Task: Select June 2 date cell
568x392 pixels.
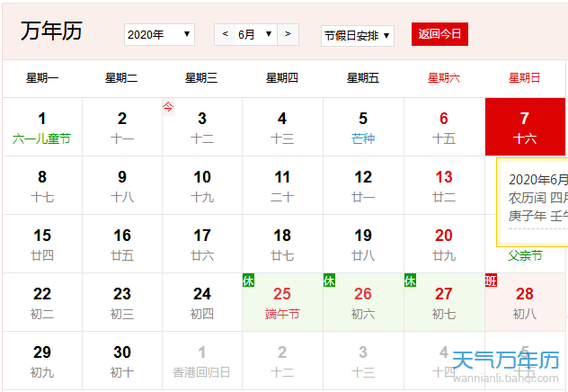Action: point(122,127)
